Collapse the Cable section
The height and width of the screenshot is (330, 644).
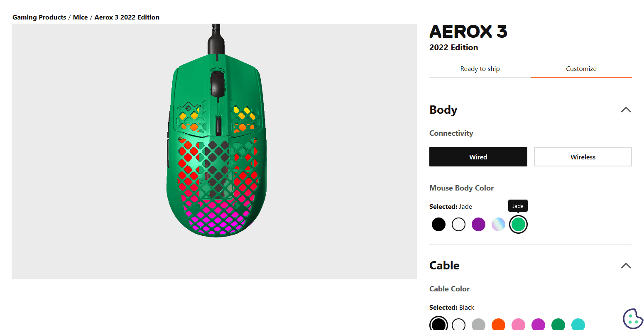pyautogui.click(x=626, y=266)
